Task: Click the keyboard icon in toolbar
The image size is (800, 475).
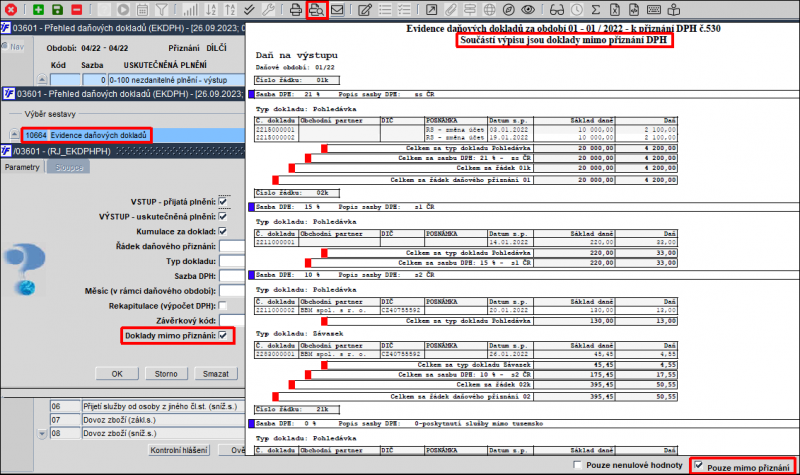Action: tap(654, 9)
